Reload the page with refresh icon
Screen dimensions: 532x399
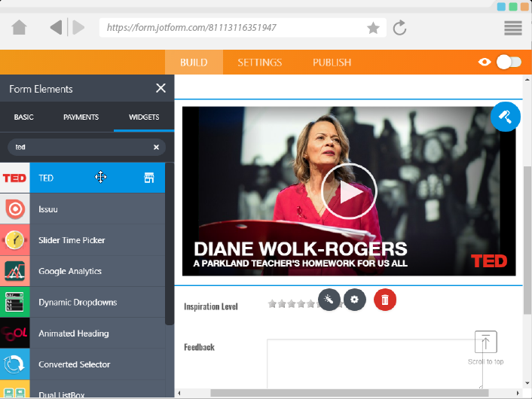click(400, 28)
